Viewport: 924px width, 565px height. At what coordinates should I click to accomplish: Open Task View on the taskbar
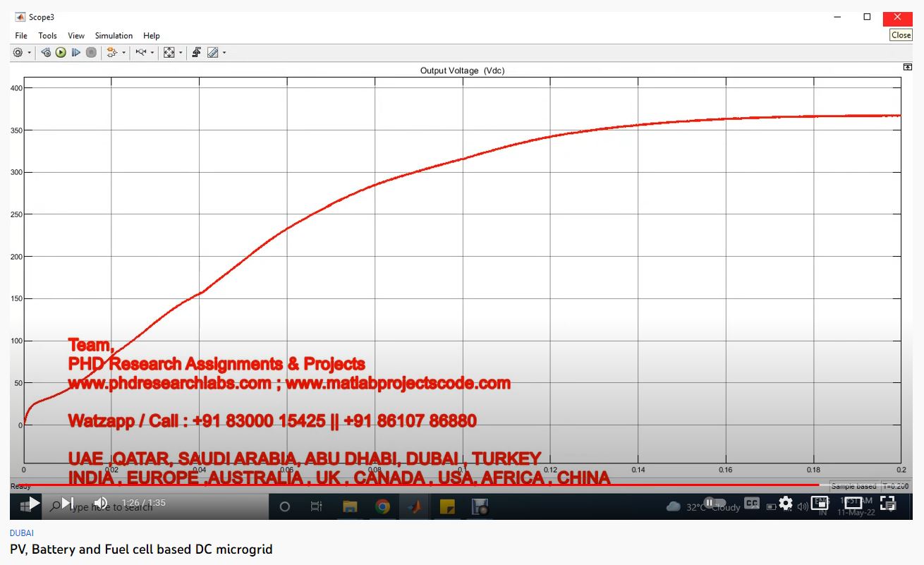[x=317, y=506]
